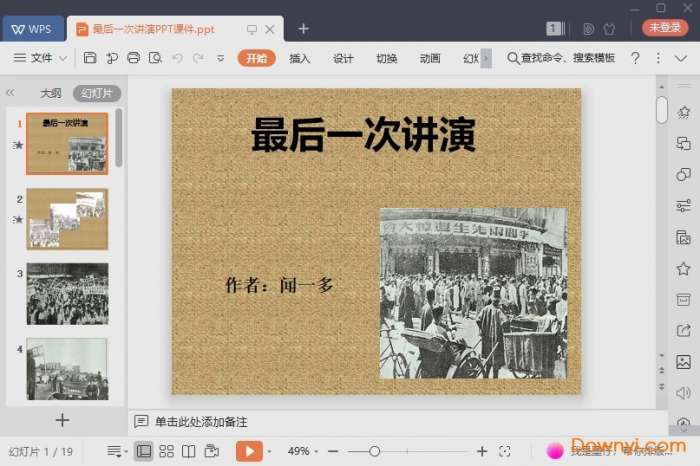Toggle normal view button in status bar
This screenshot has height=466, width=700.
(x=144, y=451)
